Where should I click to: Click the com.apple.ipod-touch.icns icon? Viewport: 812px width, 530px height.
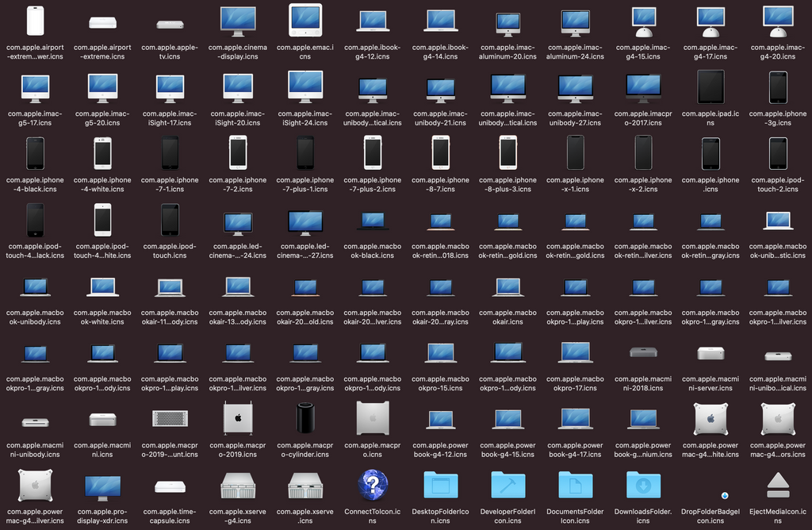[170, 220]
